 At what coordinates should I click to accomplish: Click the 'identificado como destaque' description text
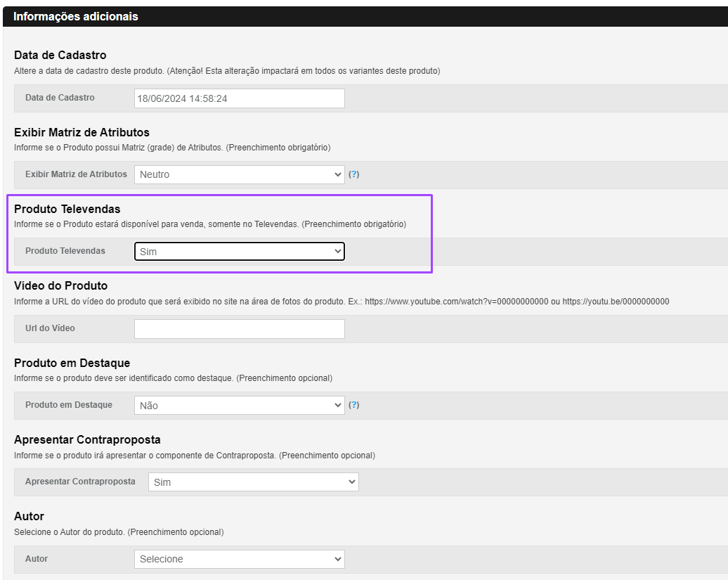pyautogui.click(x=173, y=378)
